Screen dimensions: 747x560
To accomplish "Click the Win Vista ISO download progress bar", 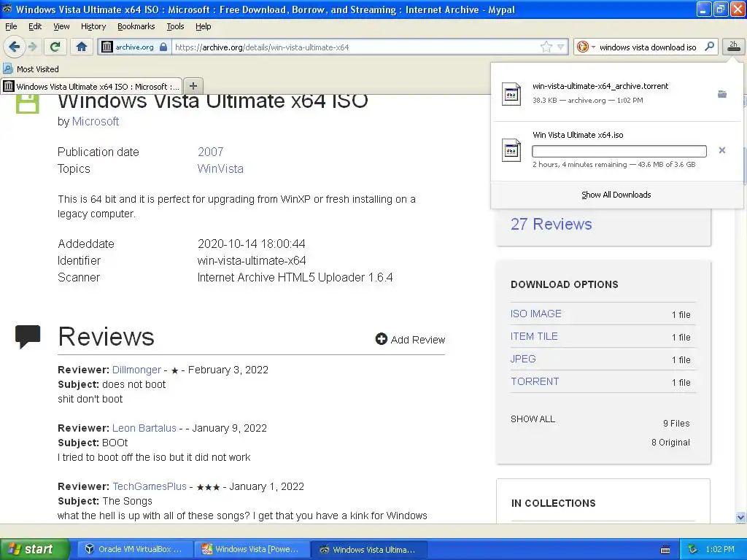I will (x=619, y=151).
